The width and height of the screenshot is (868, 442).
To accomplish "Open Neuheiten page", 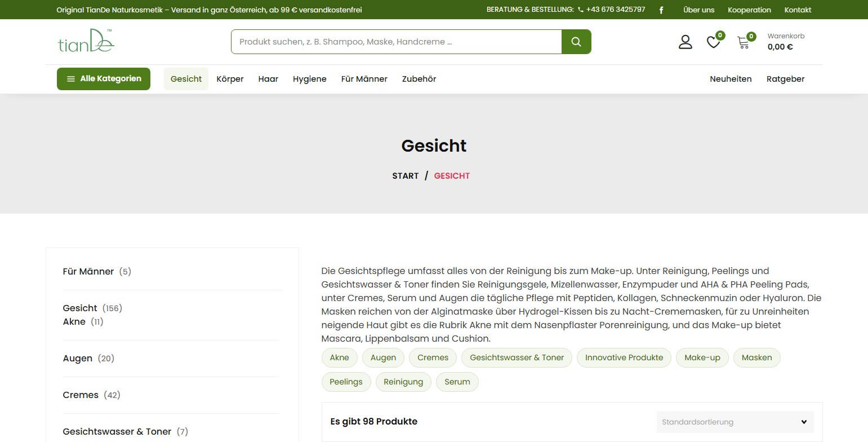I will tap(731, 79).
